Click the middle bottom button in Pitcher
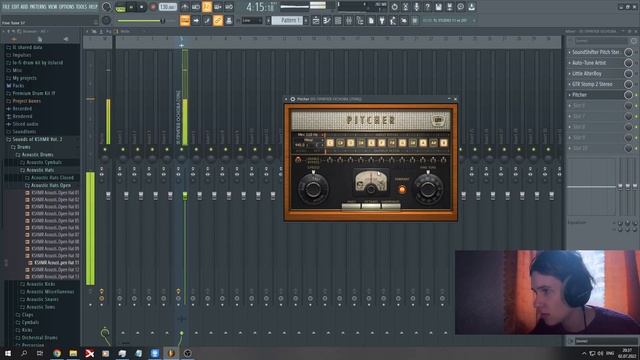640x360 pixels. (x=371, y=205)
